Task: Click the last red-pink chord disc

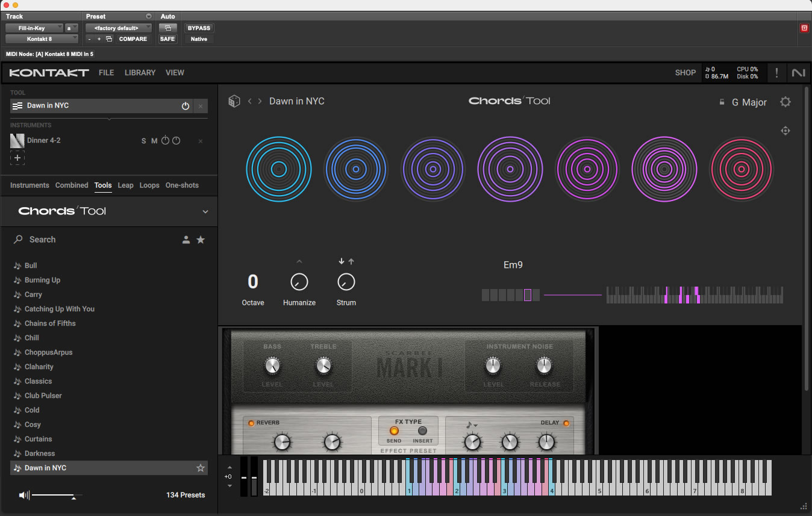Action: (x=742, y=169)
